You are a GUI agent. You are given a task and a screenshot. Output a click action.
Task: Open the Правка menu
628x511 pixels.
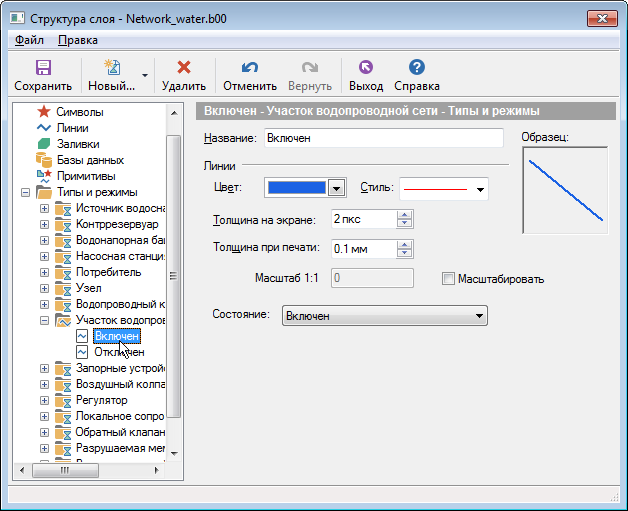click(x=78, y=40)
